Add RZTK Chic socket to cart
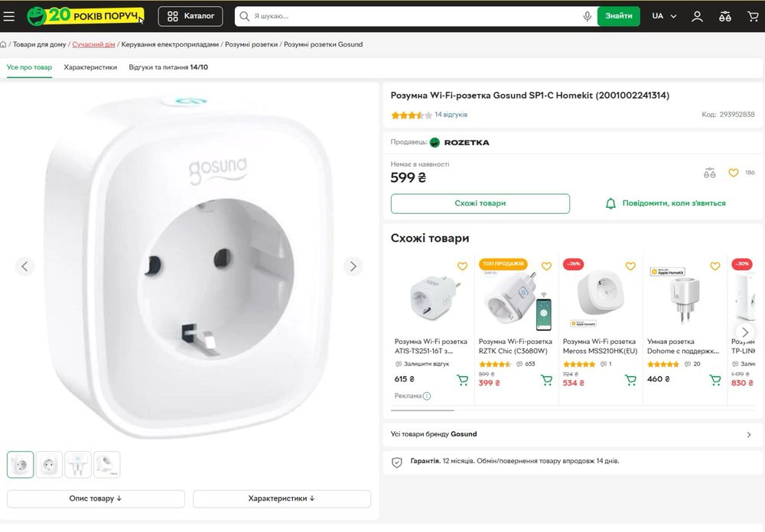 coord(546,380)
